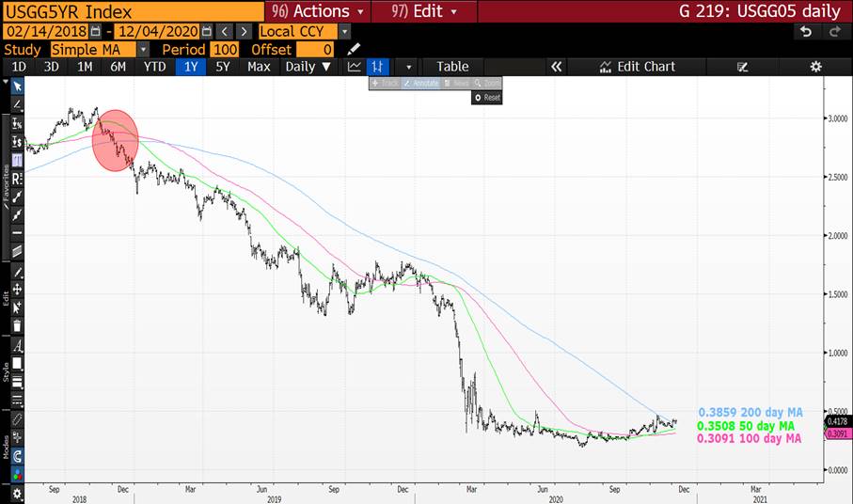
Task: Select the three-point line tool
Action: [17, 214]
